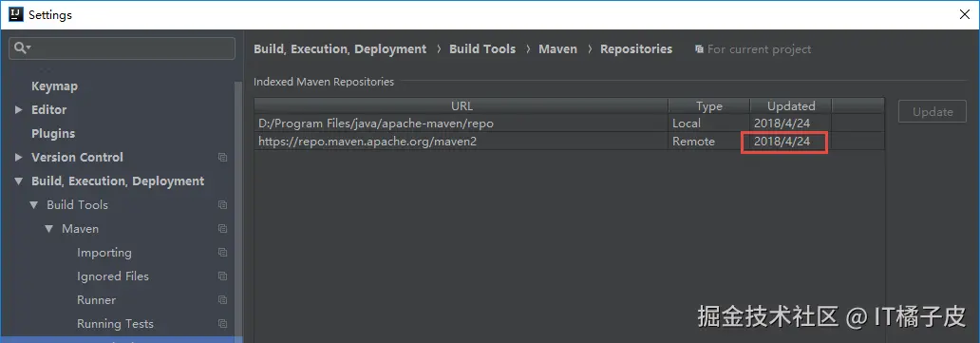Screen dimensions: 980x343
Task: Select the repo.maven.apache.org/maven2 row
Action: 570,142
